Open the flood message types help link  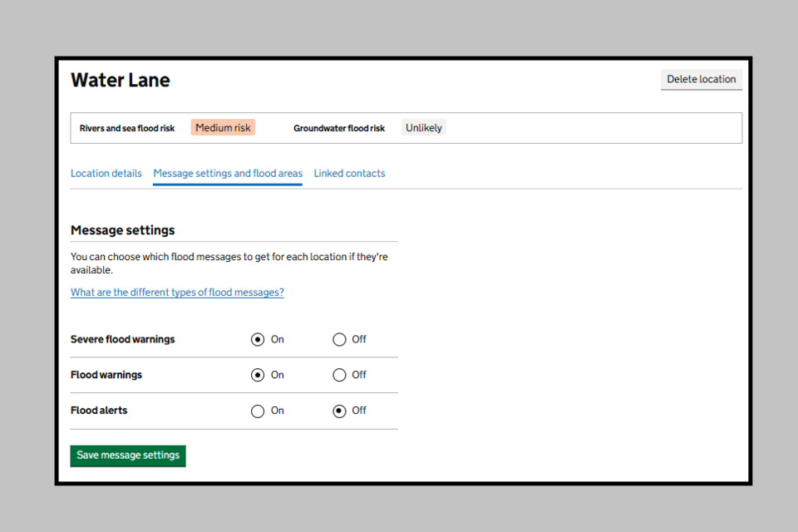177,293
